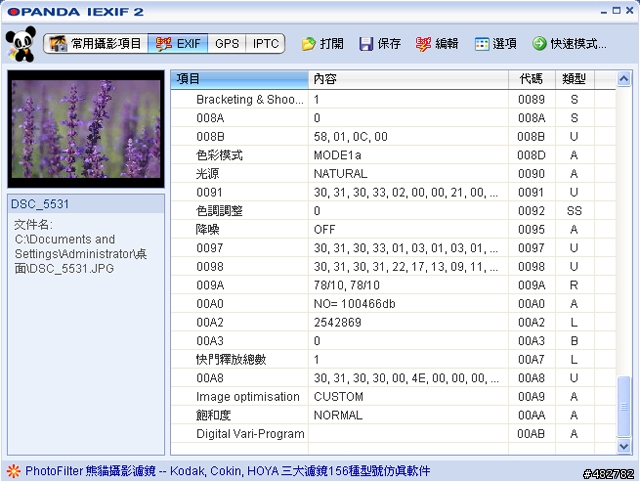Select the 0091 item row
The image size is (640, 482).
click(x=393, y=192)
